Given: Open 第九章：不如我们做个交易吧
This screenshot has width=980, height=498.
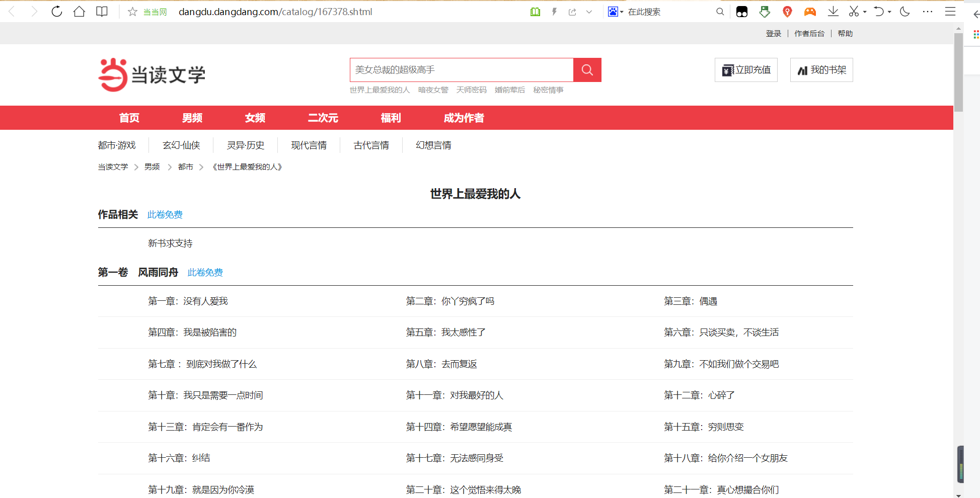Looking at the screenshot, I should coord(721,364).
